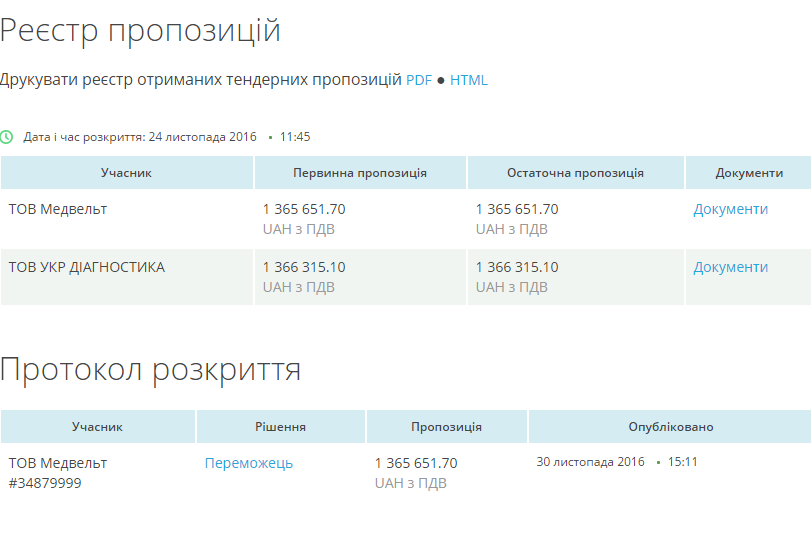
Task: Open Документи link for ТОВ Медвельт
Action: 730,209
